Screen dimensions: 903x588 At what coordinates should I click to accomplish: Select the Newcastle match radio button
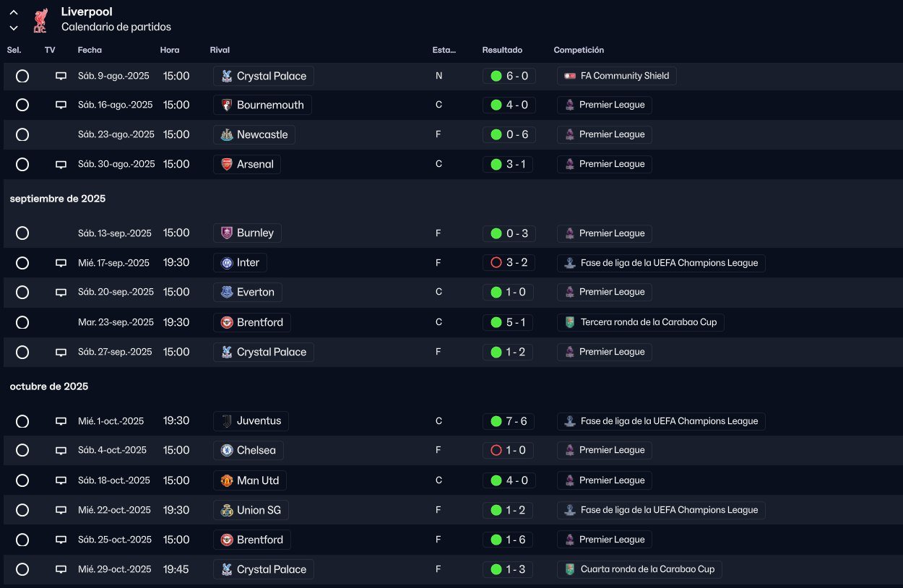coord(22,135)
